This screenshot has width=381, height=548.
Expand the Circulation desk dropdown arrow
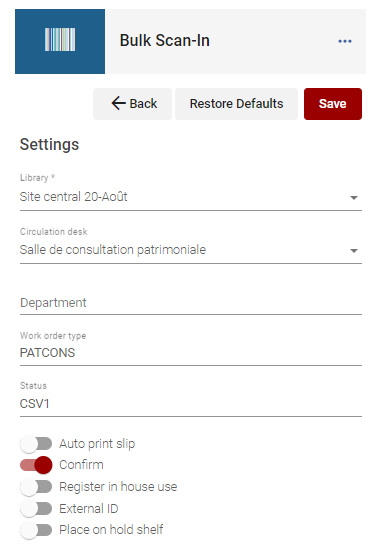tap(354, 251)
